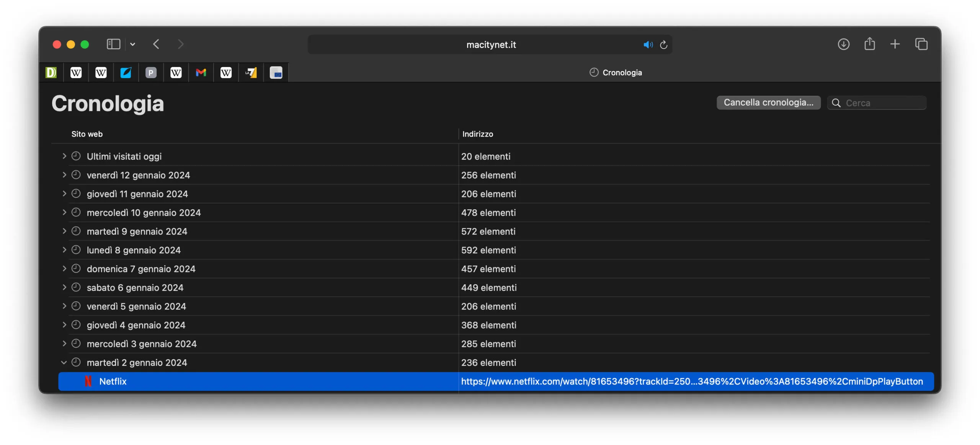Select the Cronologia tab
Image resolution: width=980 pixels, height=445 pixels.
(616, 72)
